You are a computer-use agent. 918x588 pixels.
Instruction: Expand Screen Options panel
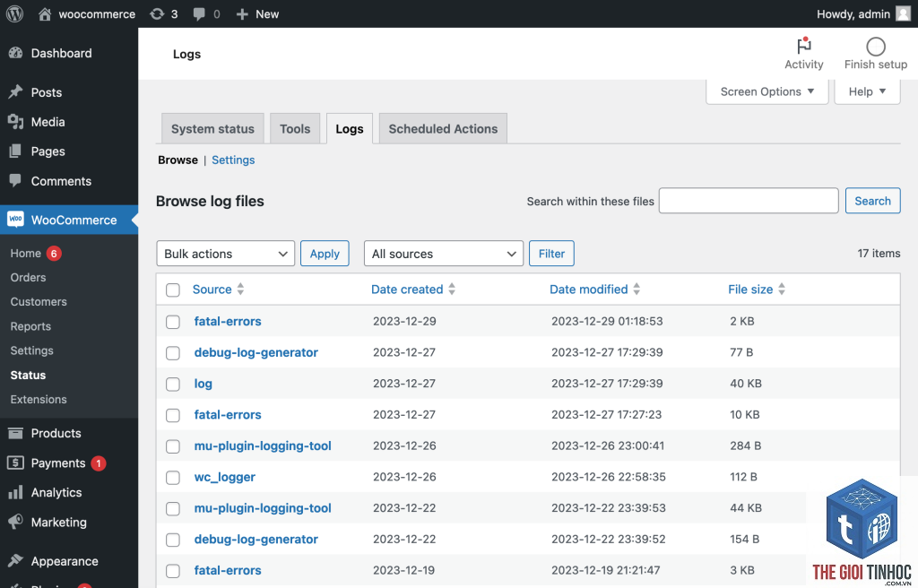(x=767, y=92)
